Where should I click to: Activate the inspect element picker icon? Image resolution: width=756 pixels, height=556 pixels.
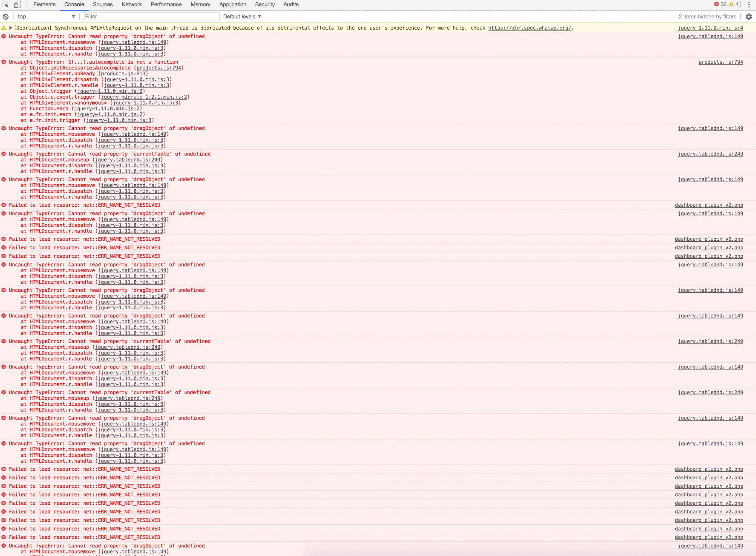click(6, 5)
